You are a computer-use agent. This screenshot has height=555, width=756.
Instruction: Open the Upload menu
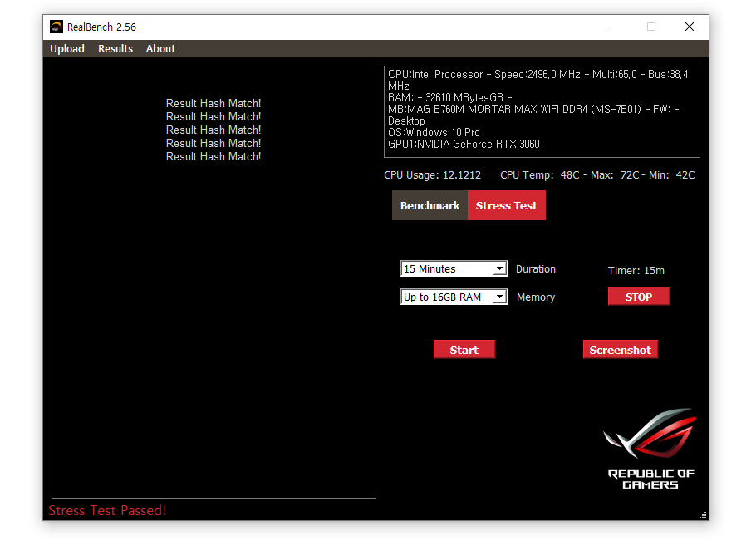click(67, 49)
